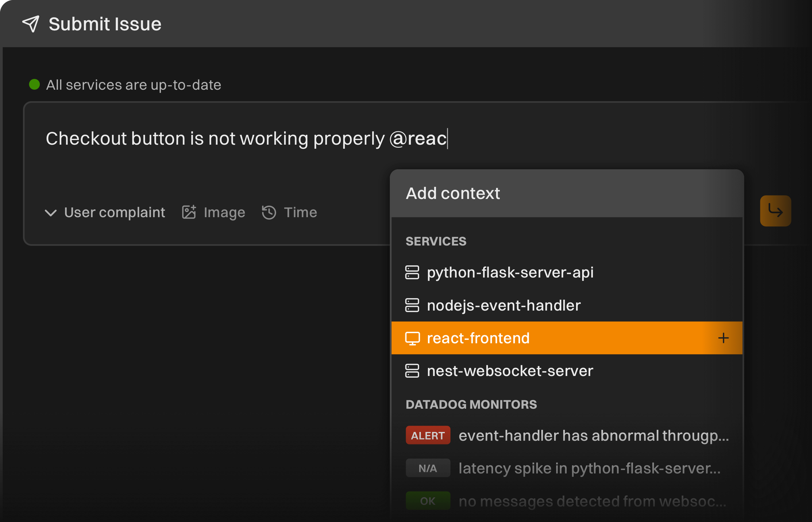Click the green services status dot
The width and height of the screenshot is (812, 522).
point(34,84)
